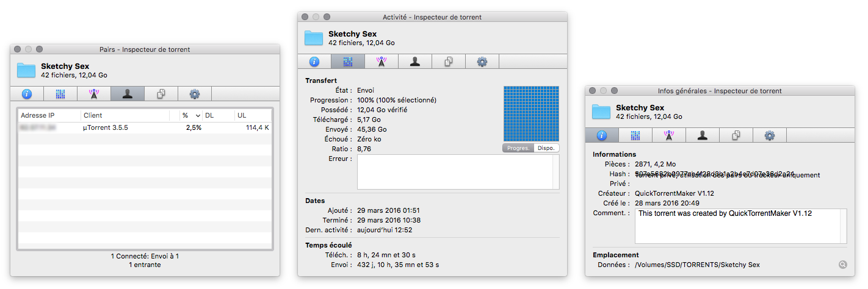Image resolution: width=868 pixels, height=289 pixels.
Task: Open Files tab in Infos générales window
Action: click(x=736, y=135)
